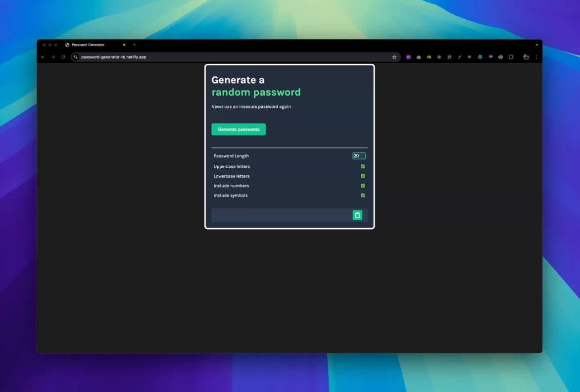Disable the Include numbers option

tap(362, 186)
